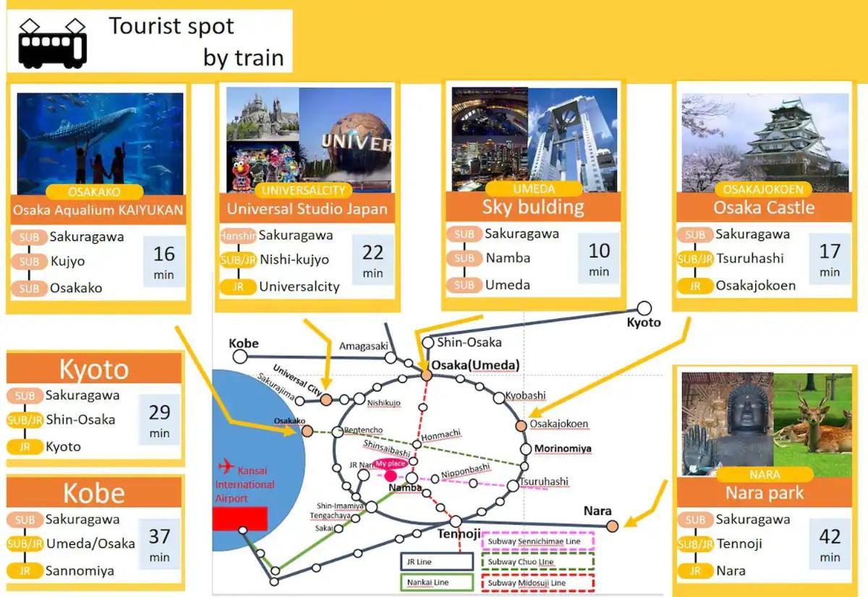Click the Sky bulding heading
This screenshot has height=597, width=868.
pos(533,207)
